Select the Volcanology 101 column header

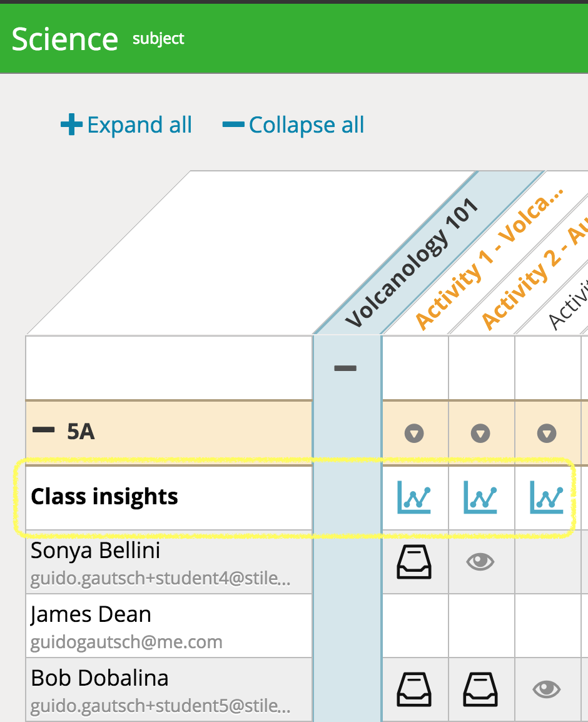(x=412, y=263)
